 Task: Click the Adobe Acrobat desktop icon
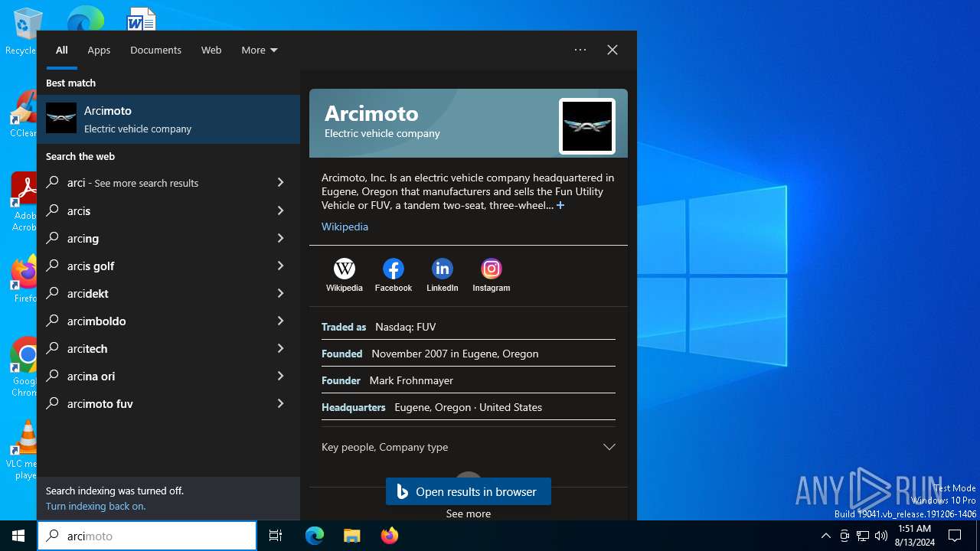point(23,202)
